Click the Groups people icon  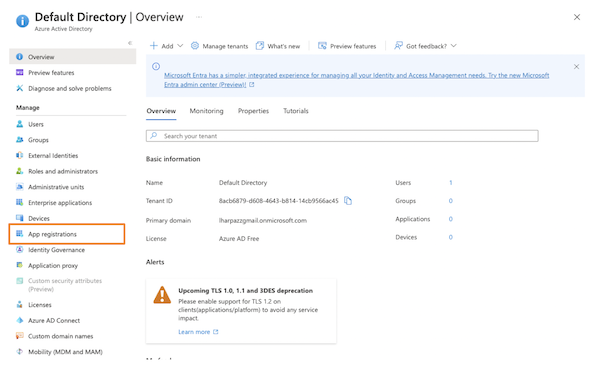tap(20, 140)
